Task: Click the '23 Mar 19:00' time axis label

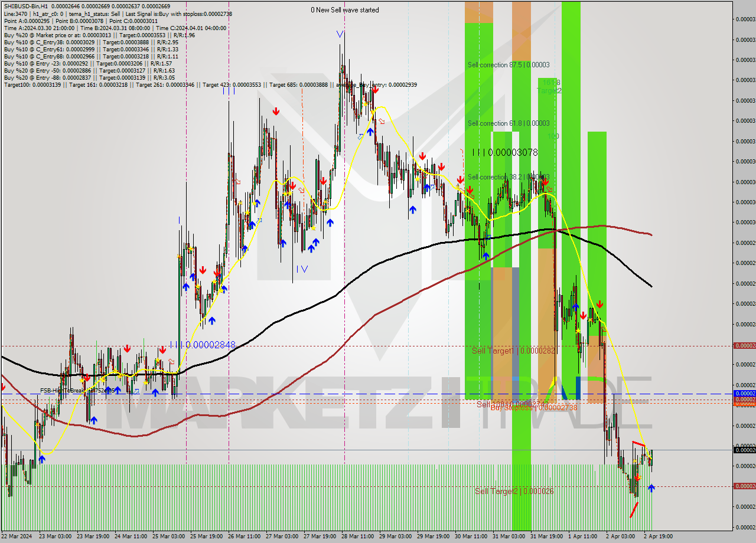Action: tap(94, 537)
